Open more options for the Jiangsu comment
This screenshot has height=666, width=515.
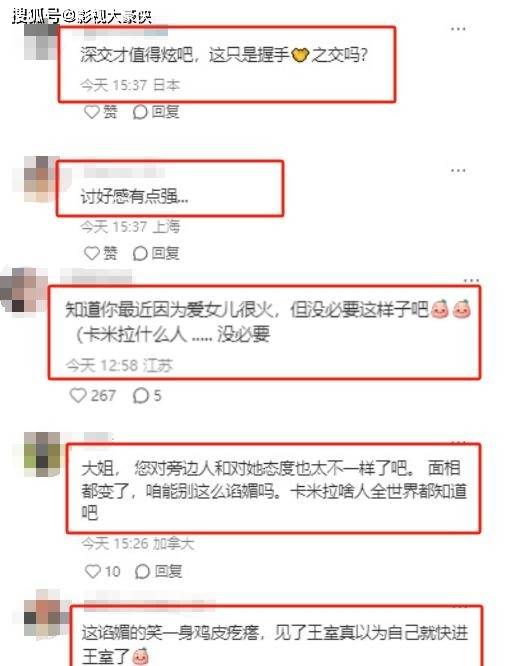(471, 281)
